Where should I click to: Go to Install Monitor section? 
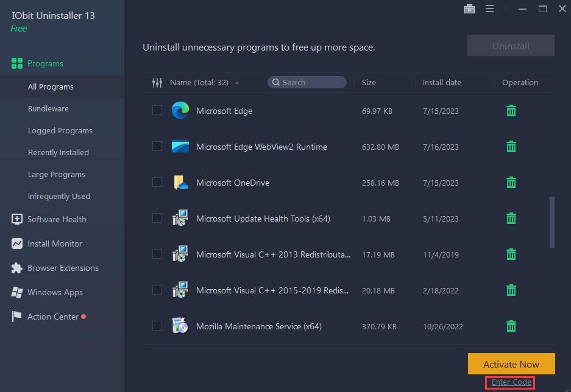coord(55,243)
